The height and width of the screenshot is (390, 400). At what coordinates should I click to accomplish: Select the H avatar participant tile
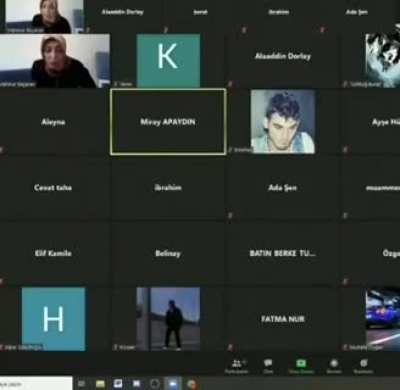[53, 319]
